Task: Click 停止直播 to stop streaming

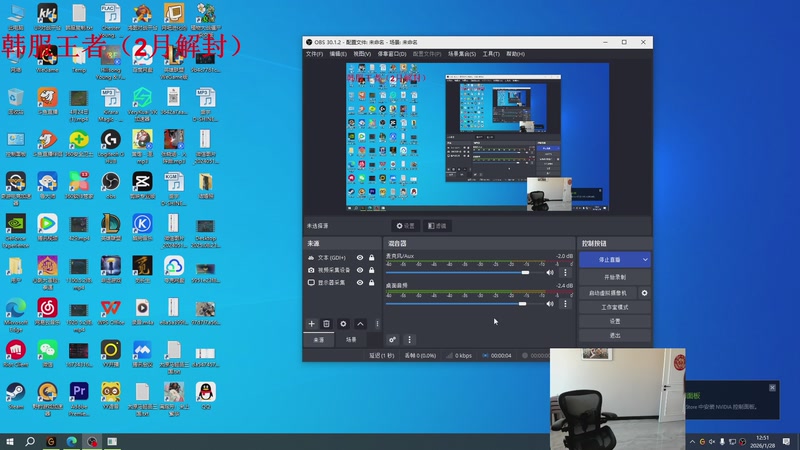Action: (610, 260)
